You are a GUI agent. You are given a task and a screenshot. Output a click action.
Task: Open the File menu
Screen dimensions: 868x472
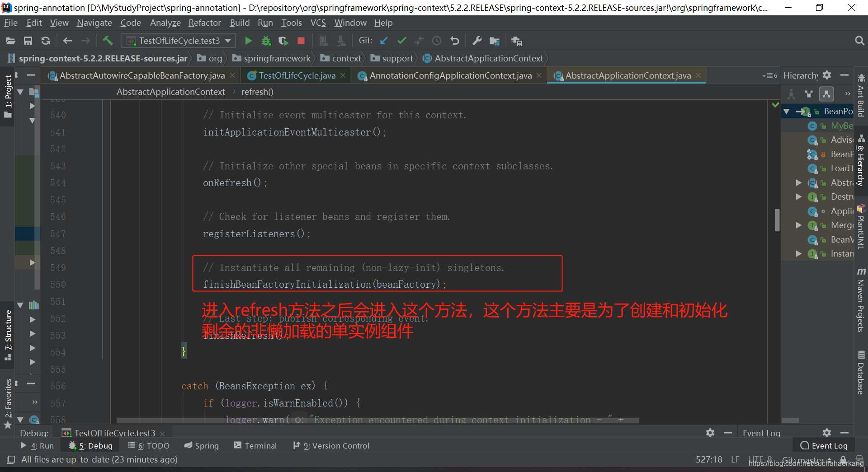click(10, 23)
